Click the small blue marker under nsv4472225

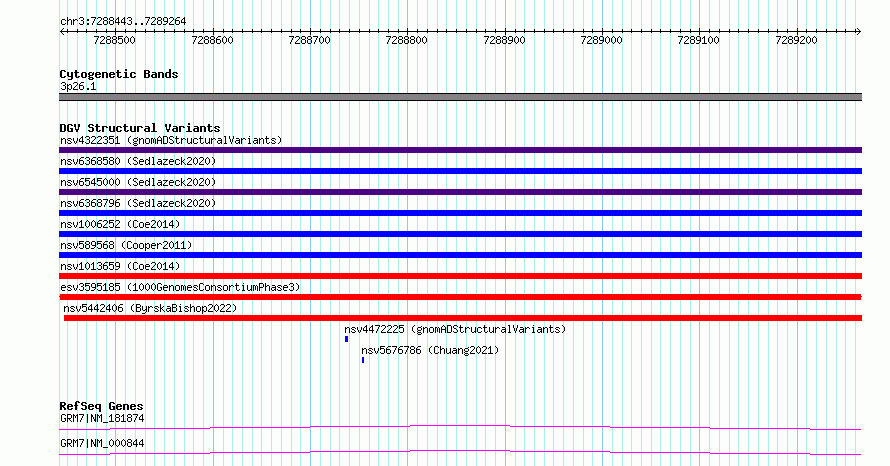(346, 339)
